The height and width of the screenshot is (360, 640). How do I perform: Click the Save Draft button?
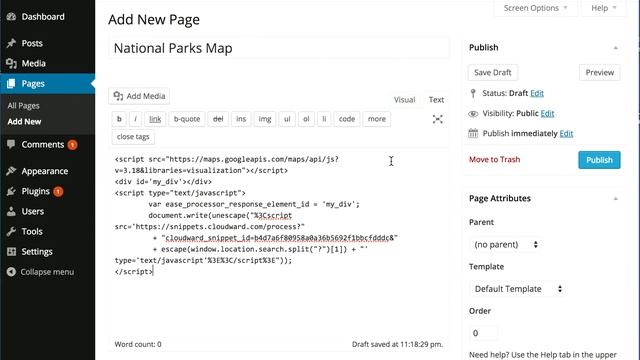point(493,73)
